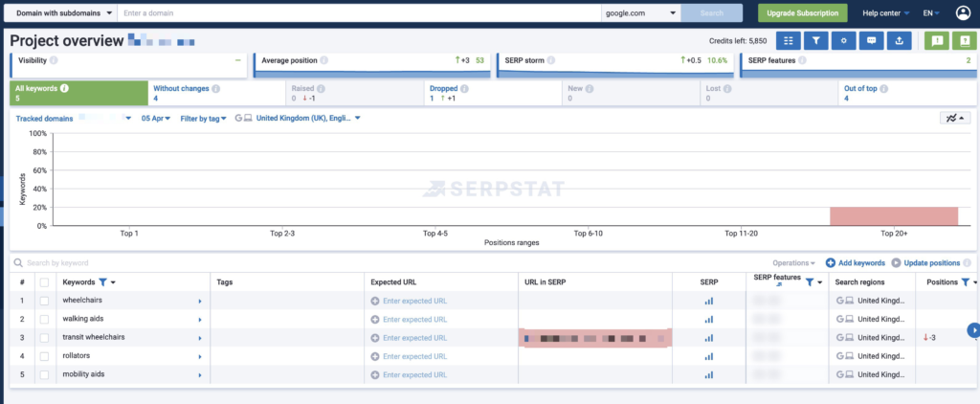Open google.com search engine dropdown
The height and width of the screenshot is (404, 980).
[x=641, y=12]
